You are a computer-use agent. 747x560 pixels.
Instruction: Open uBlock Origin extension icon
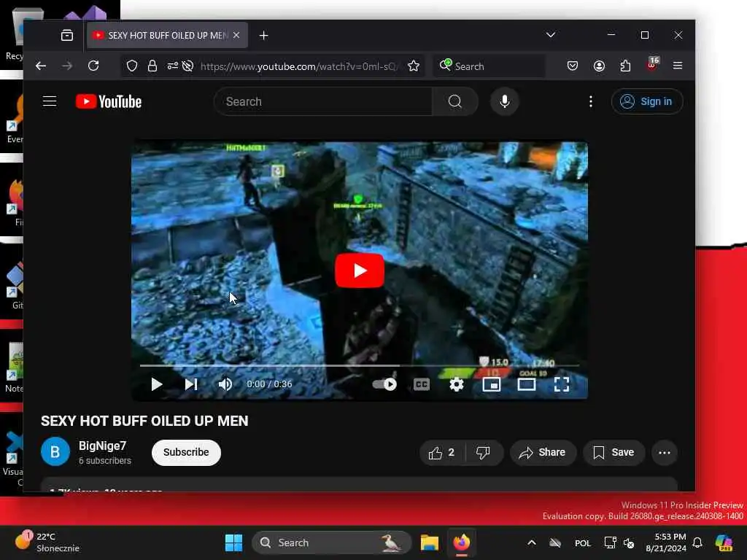pyautogui.click(x=651, y=65)
